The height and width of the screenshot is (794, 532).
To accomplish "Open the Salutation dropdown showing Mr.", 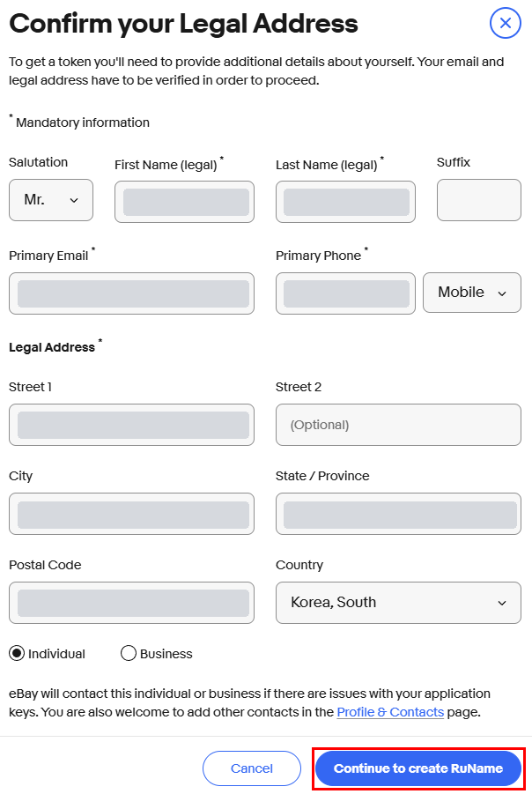I will tap(50, 200).
